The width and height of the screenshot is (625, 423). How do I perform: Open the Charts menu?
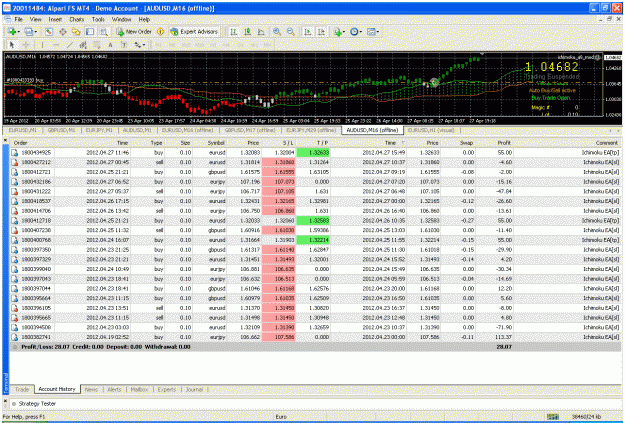tap(77, 19)
